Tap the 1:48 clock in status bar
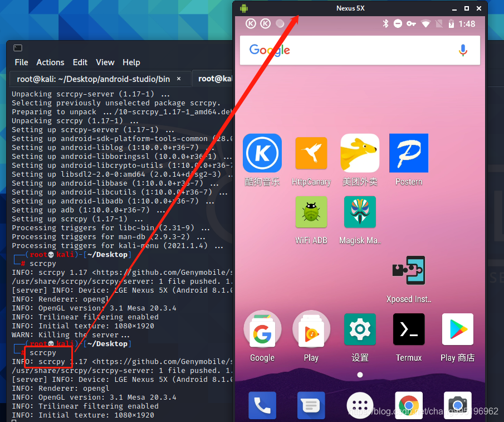This screenshot has width=504, height=422. (x=467, y=24)
